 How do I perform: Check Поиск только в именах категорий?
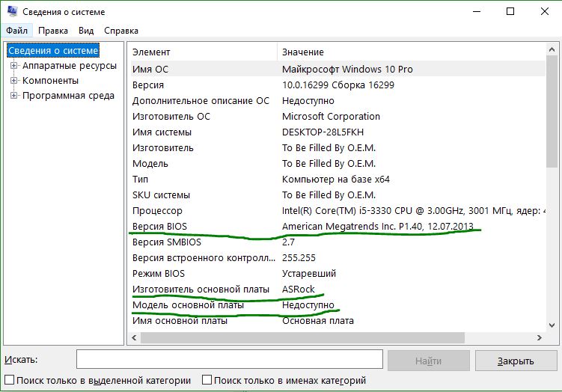click(207, 380)
